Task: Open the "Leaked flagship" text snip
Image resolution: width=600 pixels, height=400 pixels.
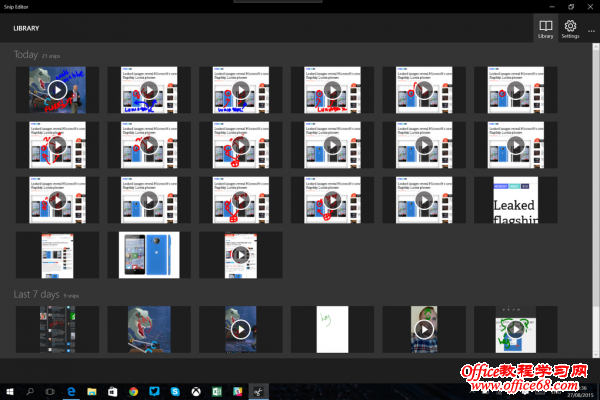Action: click(515, 200)
